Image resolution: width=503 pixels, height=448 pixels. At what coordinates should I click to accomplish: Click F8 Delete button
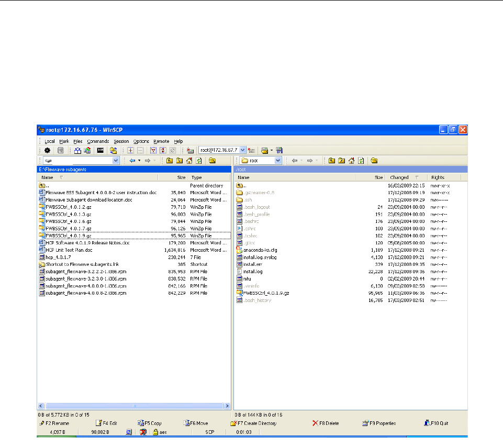326,423
